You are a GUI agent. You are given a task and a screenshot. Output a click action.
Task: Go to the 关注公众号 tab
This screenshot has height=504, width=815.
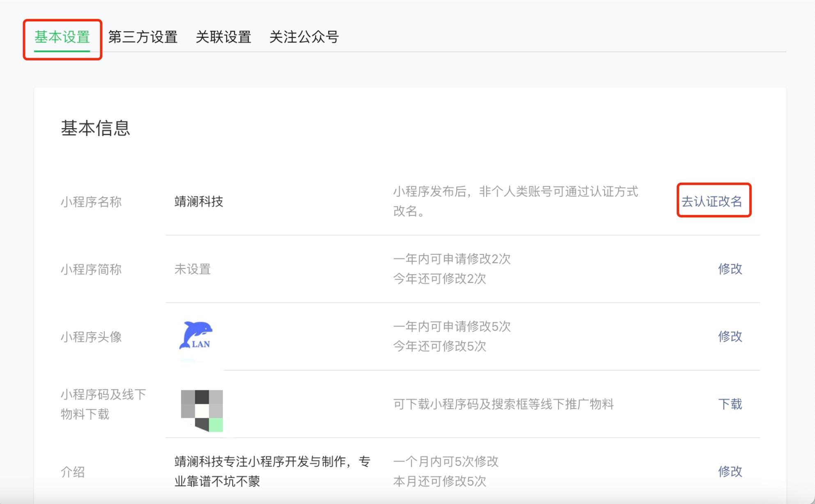pyautogui.click(x=304, y=37)
